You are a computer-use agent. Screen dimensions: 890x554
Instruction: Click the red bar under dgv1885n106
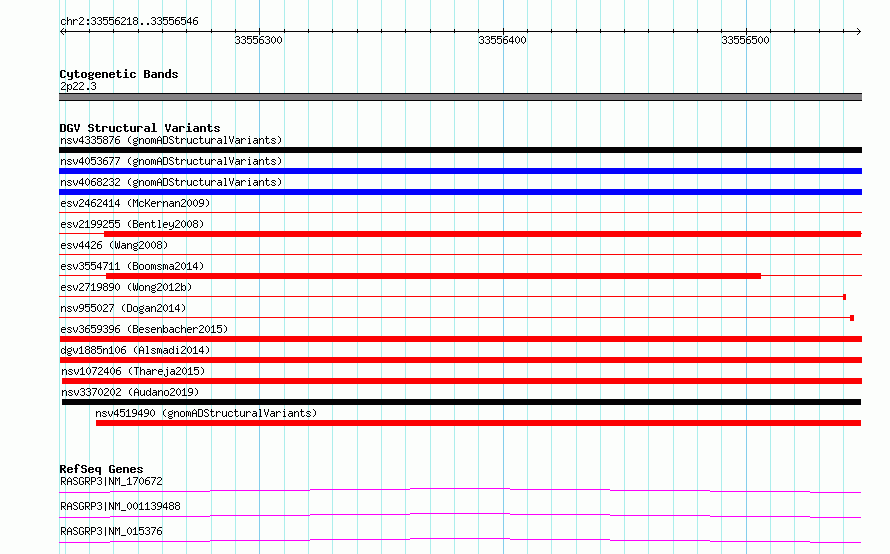[x=460, y=360]
